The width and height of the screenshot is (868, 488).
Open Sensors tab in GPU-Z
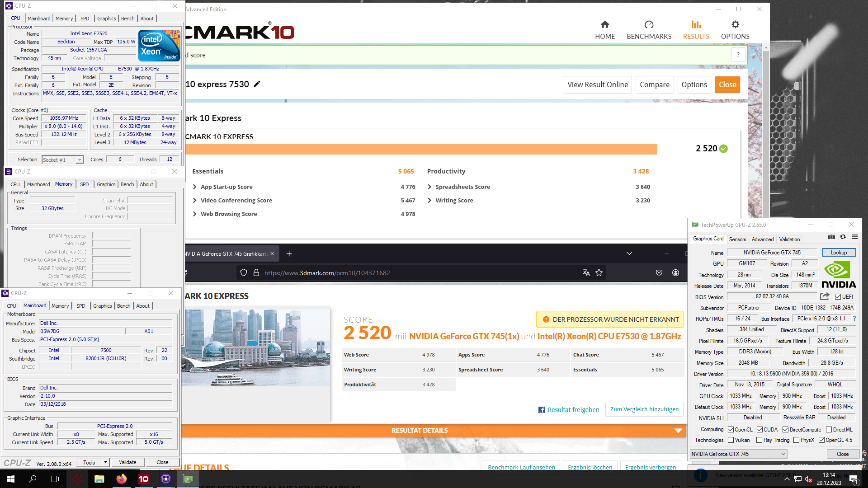(737, 239)
